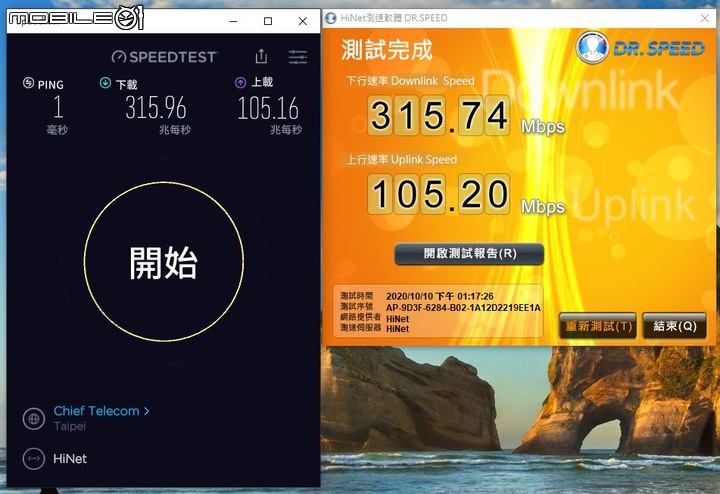Click the 105.16 upload value
The width and height of the screenshot is (720, 494).
pos(268,108)
